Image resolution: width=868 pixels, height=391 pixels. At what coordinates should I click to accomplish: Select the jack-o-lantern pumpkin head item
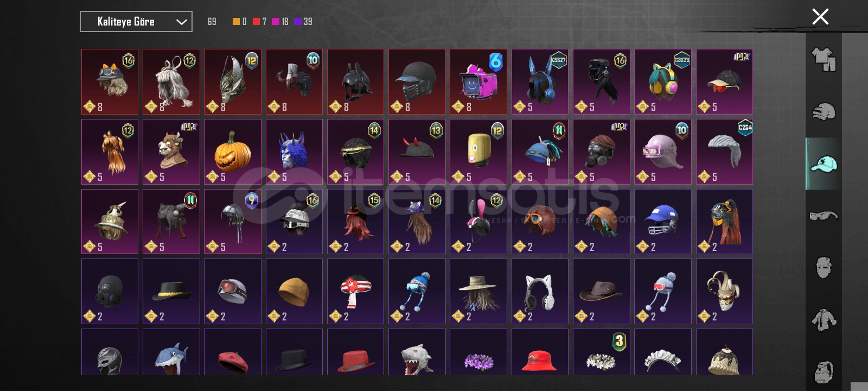pos(233,152)
